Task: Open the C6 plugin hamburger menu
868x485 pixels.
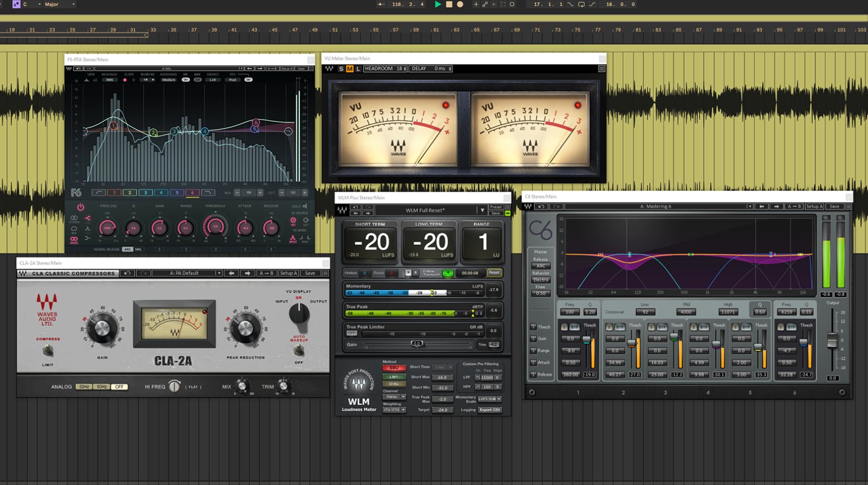Action: (848, 206)
